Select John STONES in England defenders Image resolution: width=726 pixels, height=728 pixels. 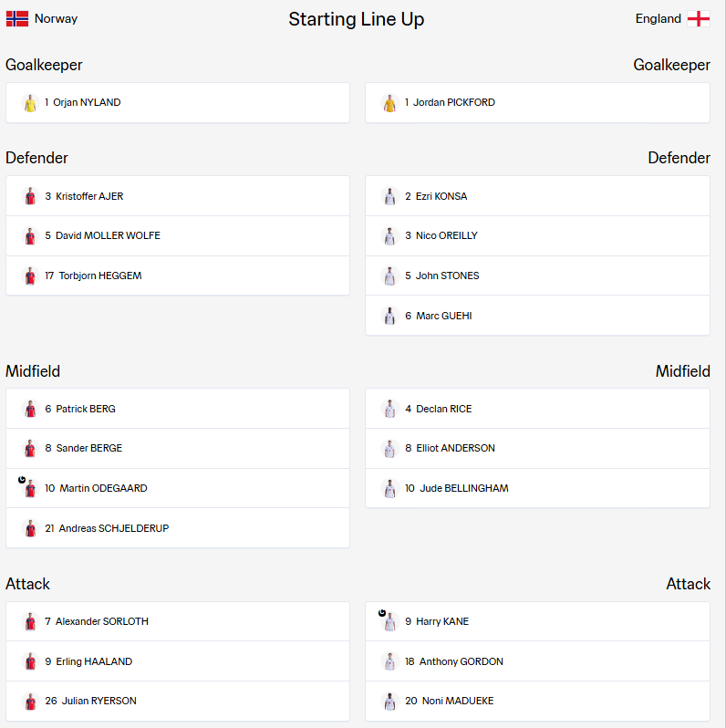[537, 276]
